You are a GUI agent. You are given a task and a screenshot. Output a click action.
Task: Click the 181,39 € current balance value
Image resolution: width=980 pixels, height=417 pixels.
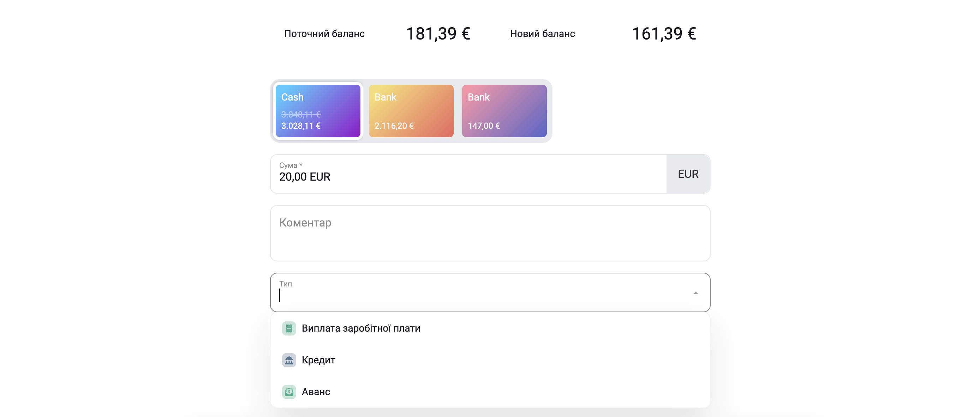[x=438, y=34]
